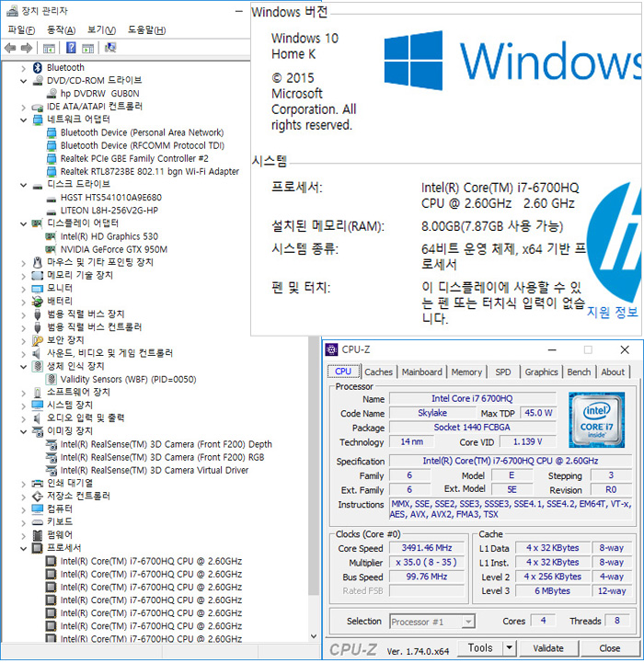Switch to the Graphics tab in CPU-Z
644x663 pixels.
(541, 372)
